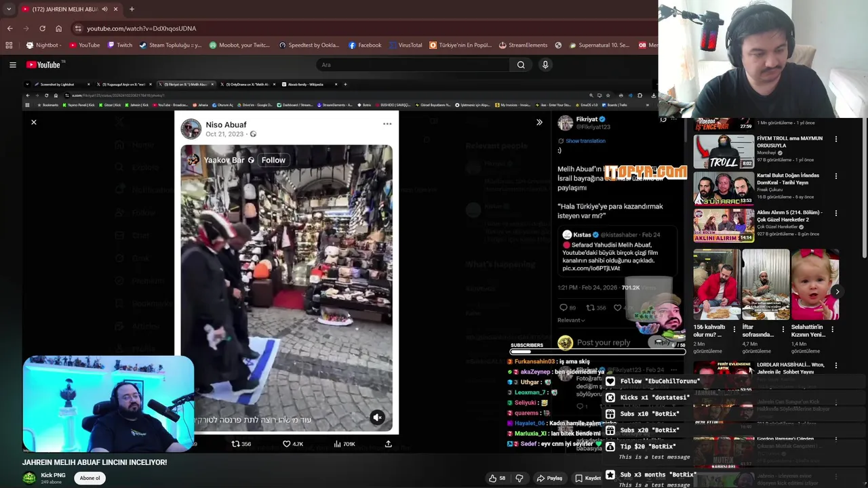Go to the YouTube home logo
This screenshot has height=488, width=868.
pyautogui.click(x=44, y=65)
